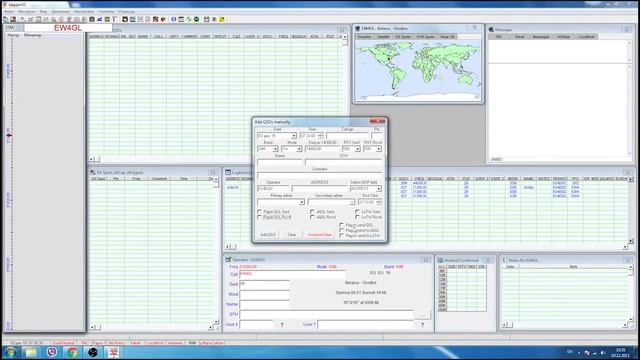Switch to the DX Spots map tab
This screenshot has height=360, width=640.
[402, 37]
